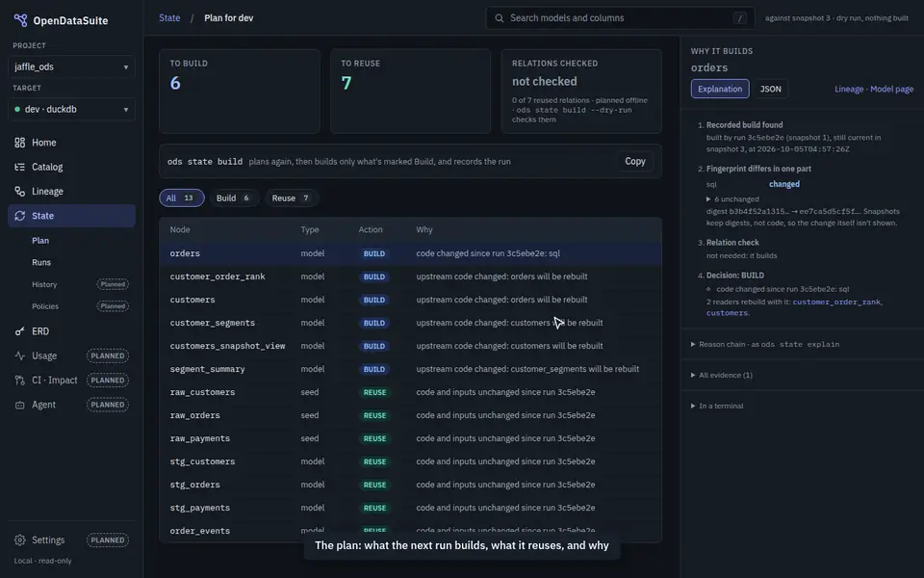Click the Why column header
Screen dimensions: 924x578
click(x=423, y=230)
